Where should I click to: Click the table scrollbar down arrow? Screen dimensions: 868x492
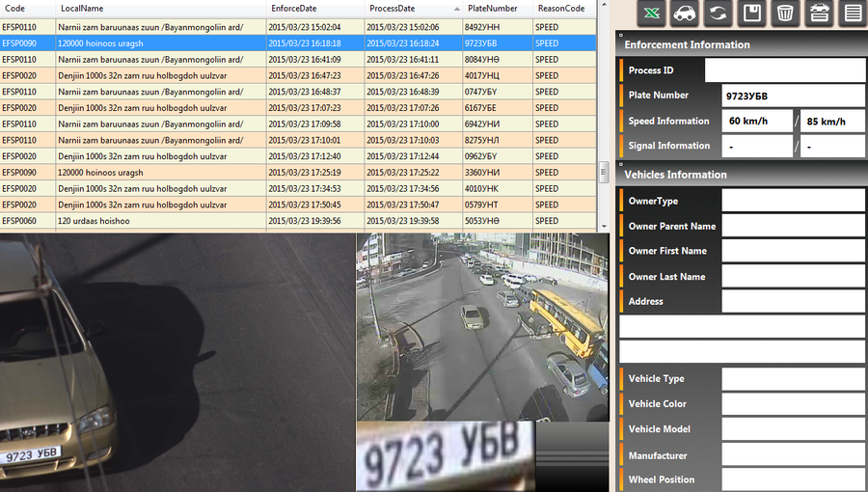point(604,227)
